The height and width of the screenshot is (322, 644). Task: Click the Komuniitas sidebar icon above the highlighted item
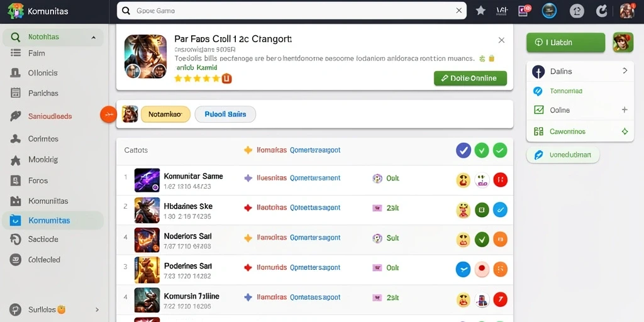[15, 201]
